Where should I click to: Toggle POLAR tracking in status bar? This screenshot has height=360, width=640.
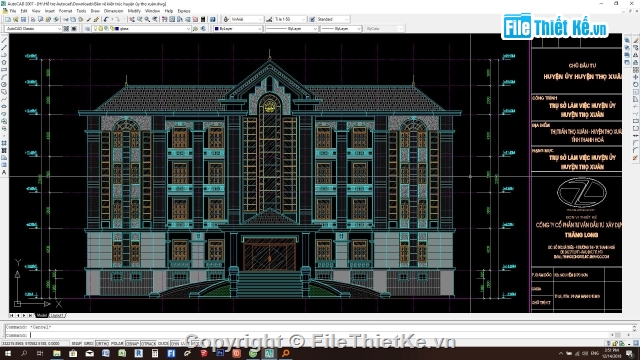click(x=117, y=344)
